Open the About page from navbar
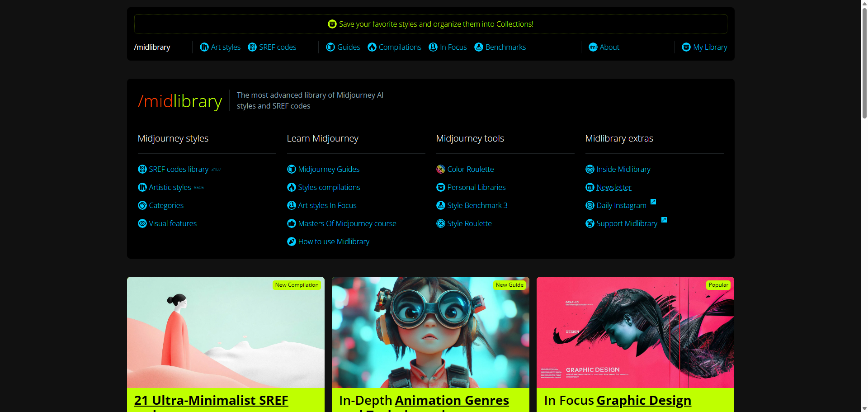The width and height of the screenshot is (868, 412). click(604, 47)
